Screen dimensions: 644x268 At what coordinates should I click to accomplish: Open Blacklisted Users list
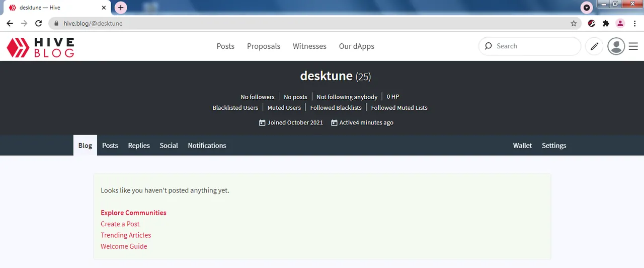(235, 108)
